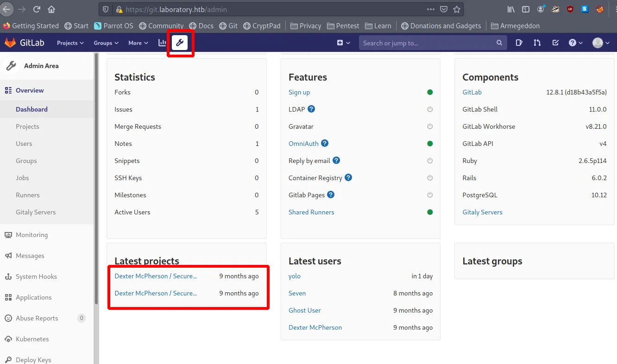
Task: Open the OmniAuth feature link
Action: coord(303,144)
